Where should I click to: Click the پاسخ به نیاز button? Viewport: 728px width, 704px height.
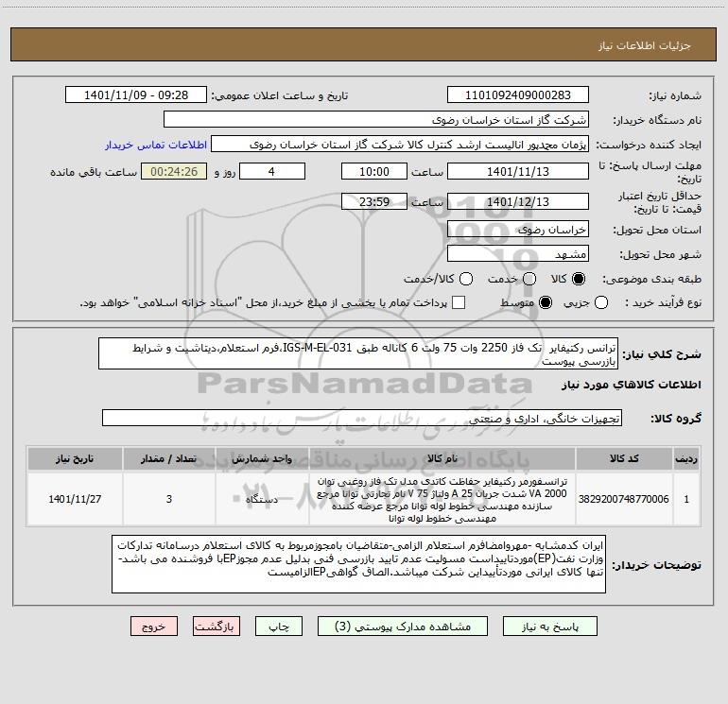(x=550, y=627)
